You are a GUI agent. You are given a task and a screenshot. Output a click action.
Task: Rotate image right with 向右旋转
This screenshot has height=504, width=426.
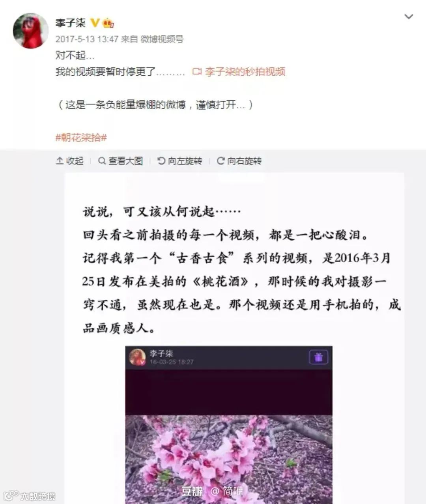(239, 161)
